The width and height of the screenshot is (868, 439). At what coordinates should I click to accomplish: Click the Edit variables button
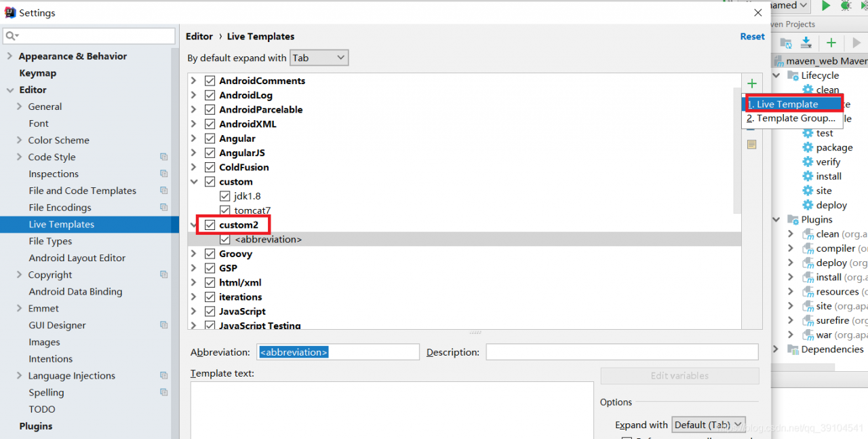679,376
